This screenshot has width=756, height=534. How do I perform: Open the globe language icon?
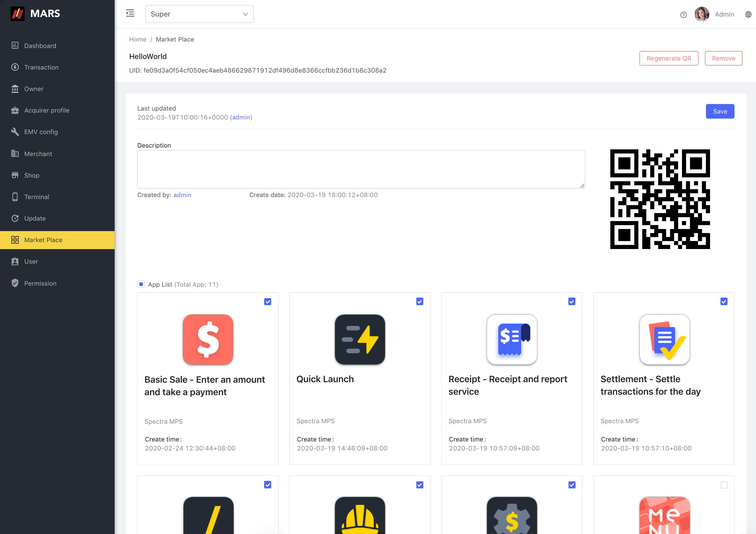(748, 14)
